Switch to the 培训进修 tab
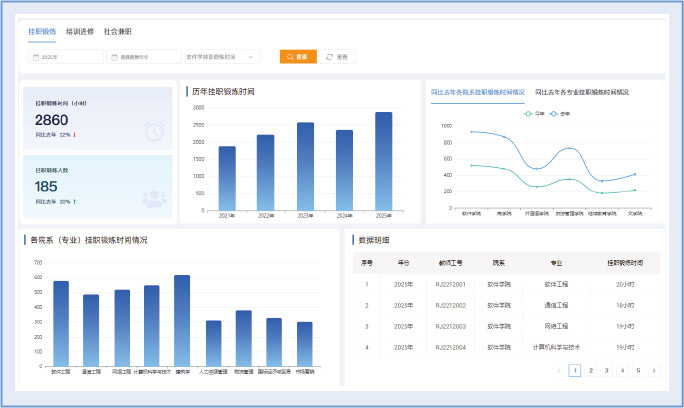The image size is (684, 408). 80,31
